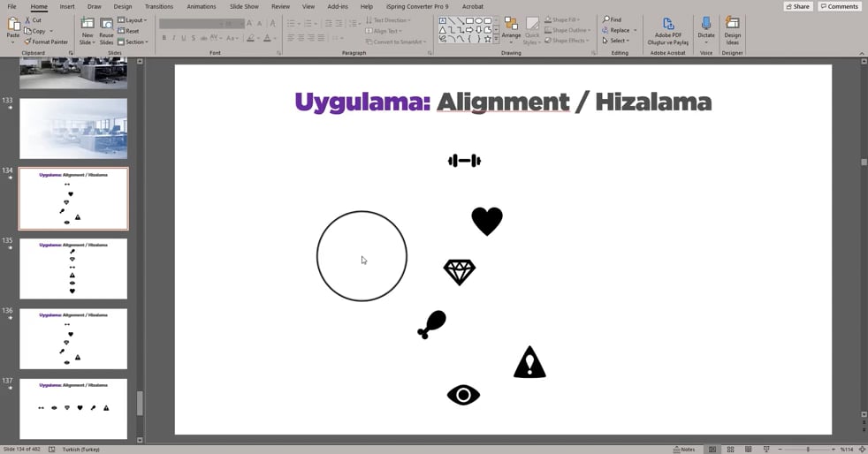Toggle Italic formatting
The width and height of the screenshot is (868, 454).
click(174, 38)
